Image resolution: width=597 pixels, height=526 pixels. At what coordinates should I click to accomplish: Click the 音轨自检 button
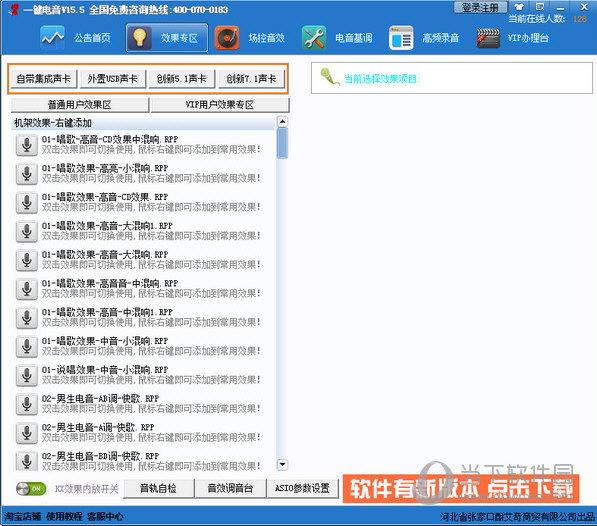point(158,488)
